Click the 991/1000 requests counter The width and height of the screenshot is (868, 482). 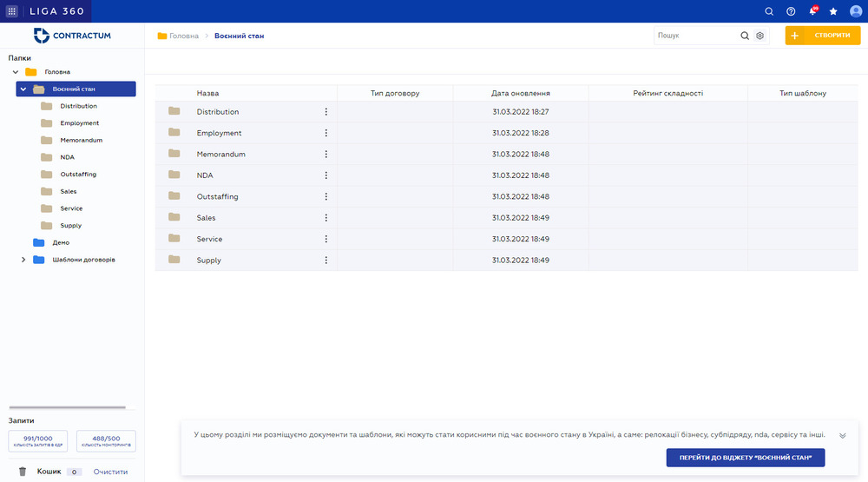click(37, 441)
